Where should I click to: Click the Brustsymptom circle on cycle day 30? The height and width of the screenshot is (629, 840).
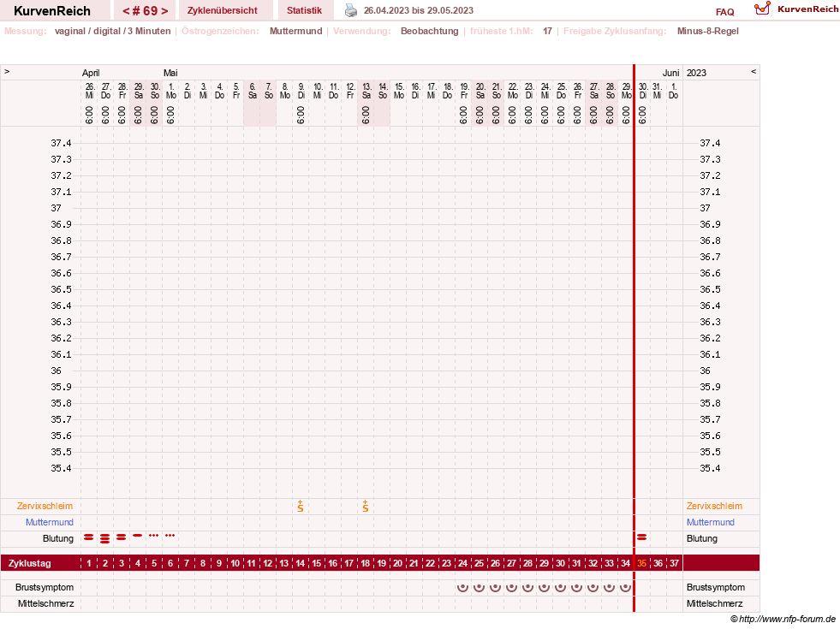coord(560,587)
